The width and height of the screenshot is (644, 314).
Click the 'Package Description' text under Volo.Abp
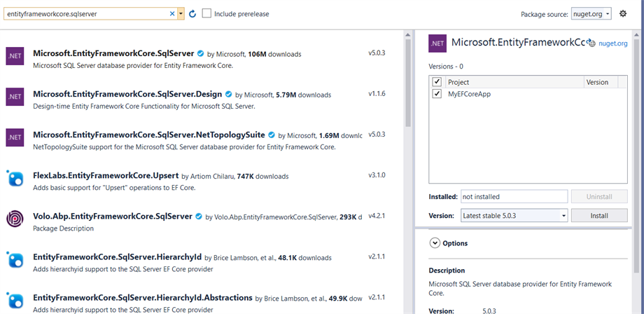pos(63,228)
